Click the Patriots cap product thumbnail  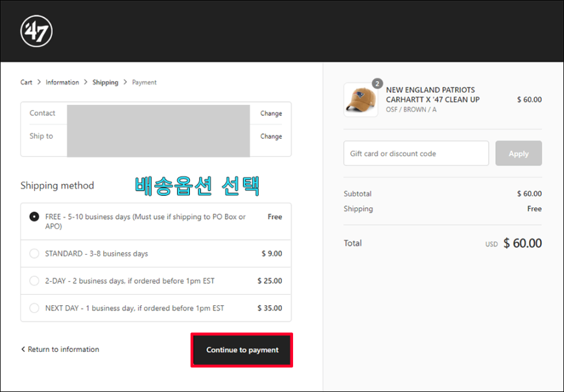click(361, 100)
